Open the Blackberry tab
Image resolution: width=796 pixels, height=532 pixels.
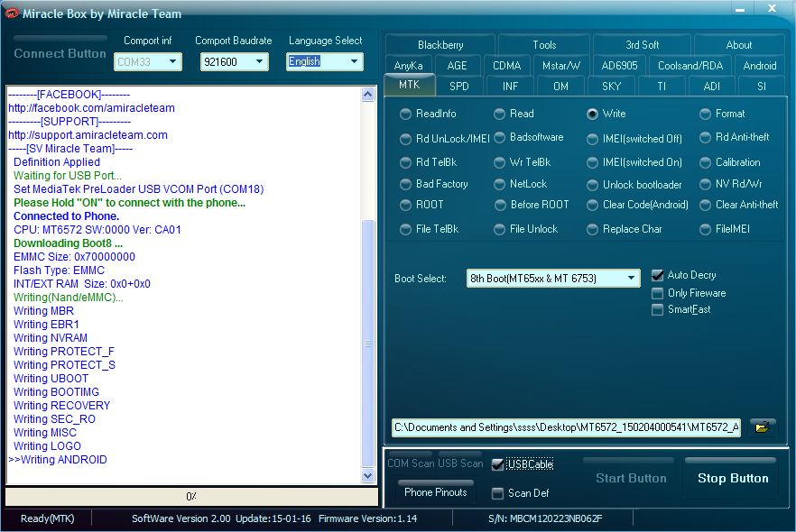(440, 44)
